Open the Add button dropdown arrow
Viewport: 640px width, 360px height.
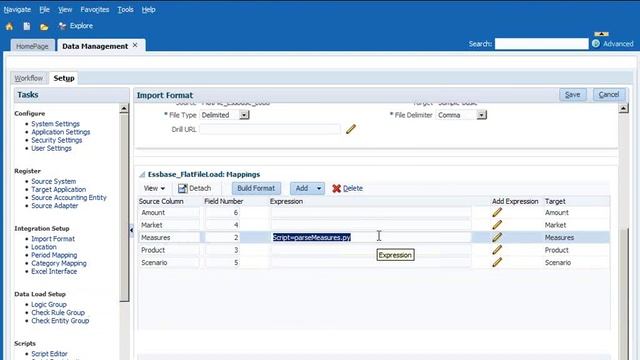coord(319,188)
